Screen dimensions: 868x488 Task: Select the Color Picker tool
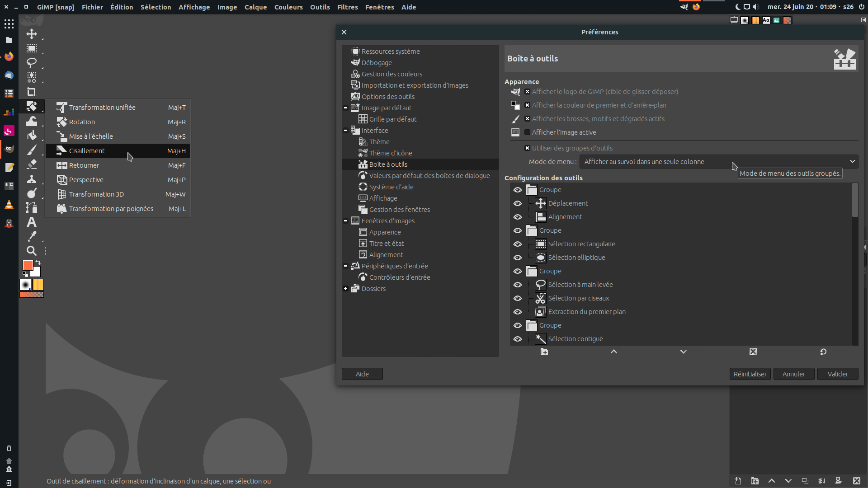click(31, 236)
